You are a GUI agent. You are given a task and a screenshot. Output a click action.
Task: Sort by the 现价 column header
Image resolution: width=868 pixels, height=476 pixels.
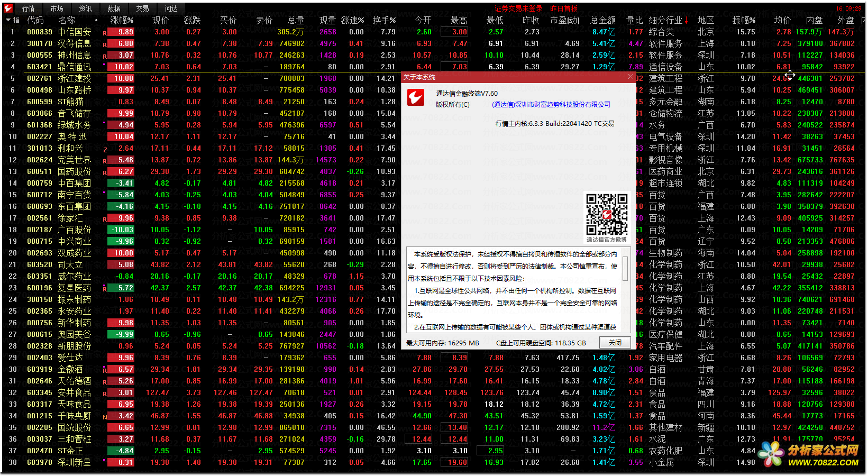point(160,21)
